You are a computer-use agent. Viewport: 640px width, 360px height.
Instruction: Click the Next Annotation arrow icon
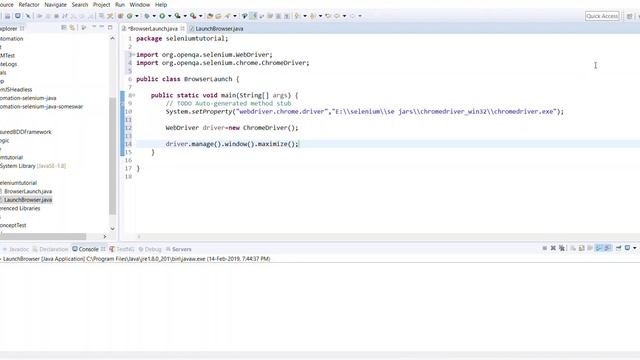(x=297, y=16)
